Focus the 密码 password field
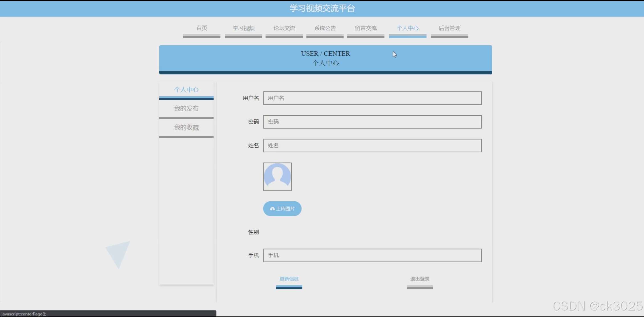Image resolution: width=644 pixels, height=317 pixels. coord(372,122)
